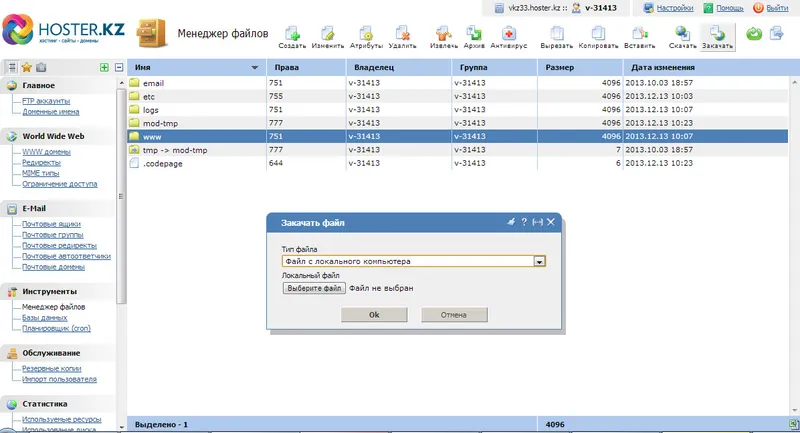Viewport: 800px width, 433px height.
Task: Click the Выберите файл button
Action: (x=314, y=288)
